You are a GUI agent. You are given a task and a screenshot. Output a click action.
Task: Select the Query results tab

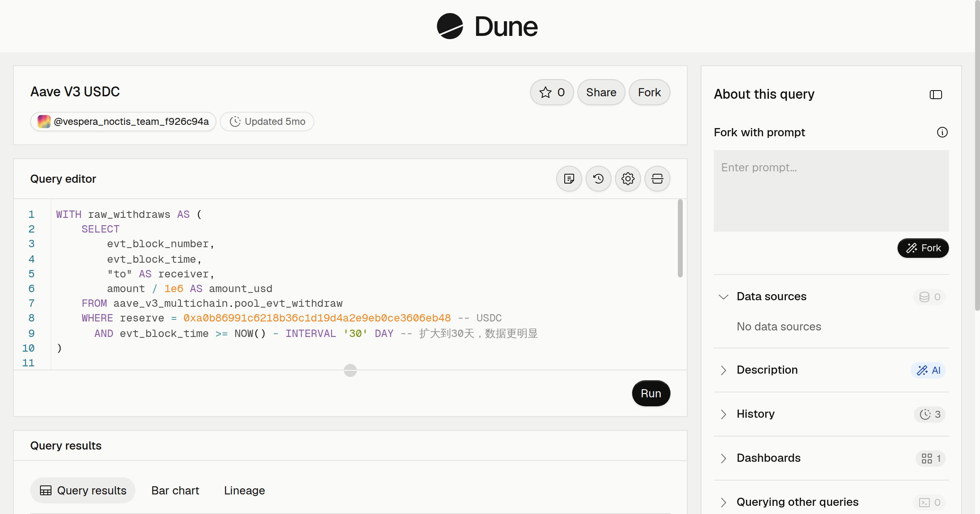[x=83, y=490]
